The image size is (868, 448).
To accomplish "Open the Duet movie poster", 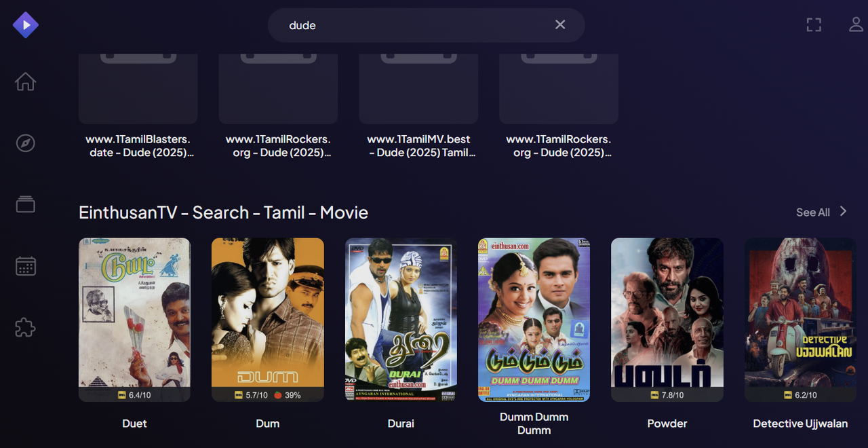I will click(x=134, y=320).
